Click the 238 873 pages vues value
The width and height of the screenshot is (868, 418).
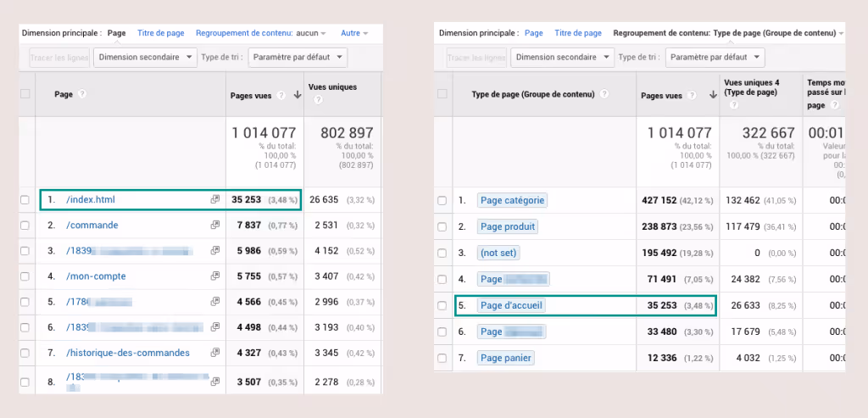[659, 226]
